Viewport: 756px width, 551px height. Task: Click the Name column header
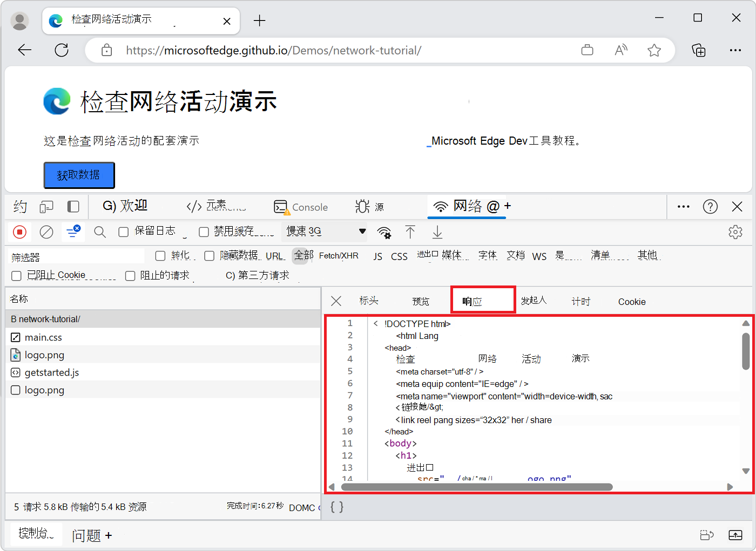[x=163, y=299]
